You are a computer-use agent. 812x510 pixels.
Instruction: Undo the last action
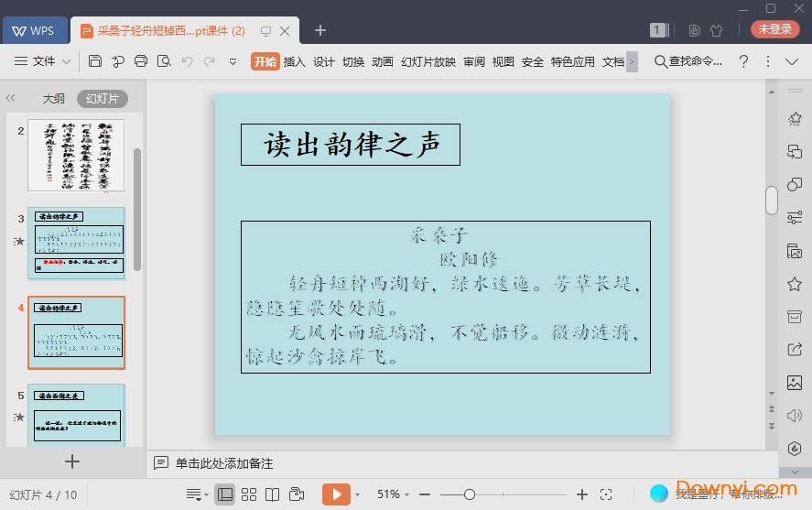(187, 61)
